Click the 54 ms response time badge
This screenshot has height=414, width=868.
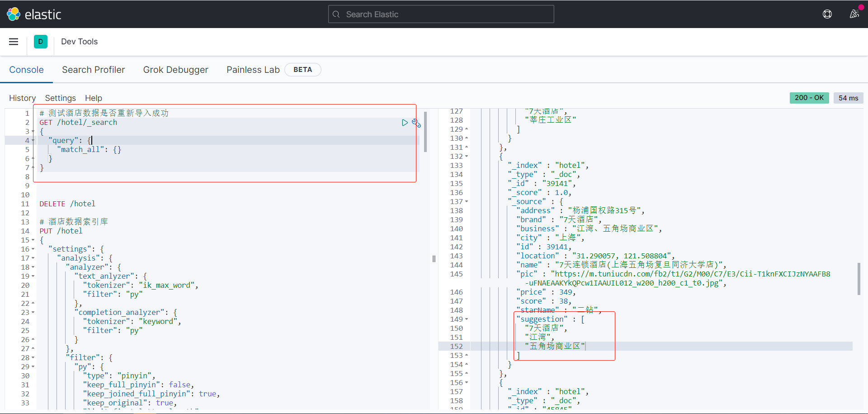click(849, 98)
